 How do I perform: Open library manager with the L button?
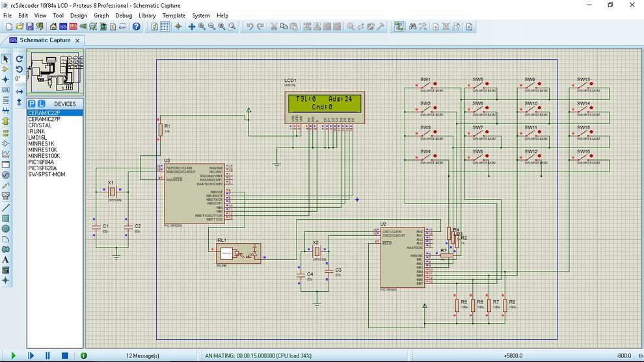41,104
